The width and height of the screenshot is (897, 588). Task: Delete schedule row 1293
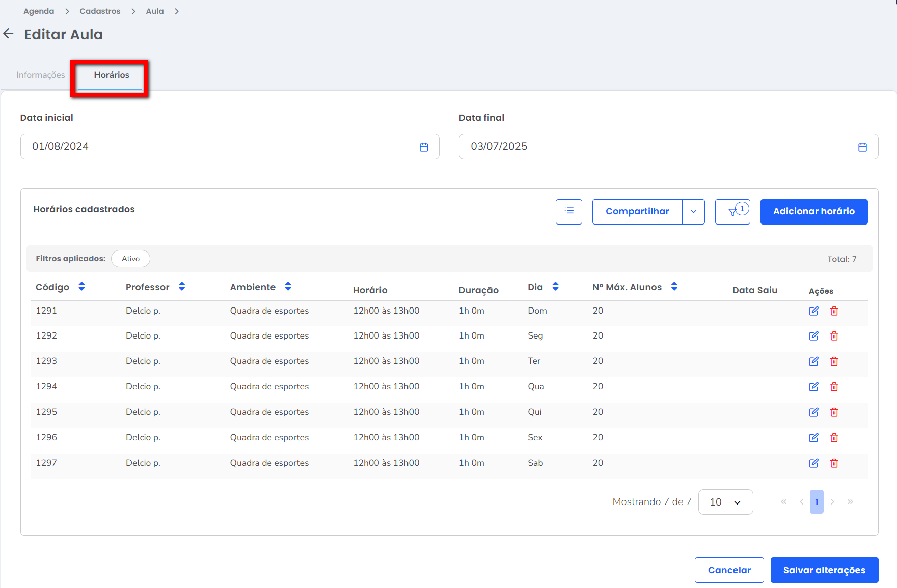834,361
